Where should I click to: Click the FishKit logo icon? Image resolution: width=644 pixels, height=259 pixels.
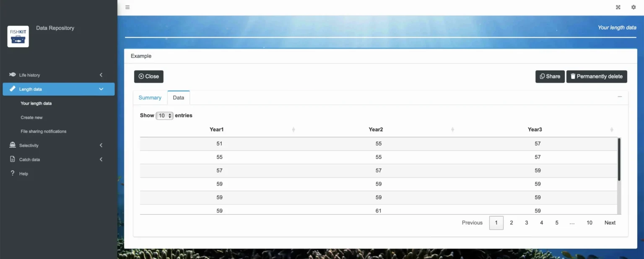point(18,37)
